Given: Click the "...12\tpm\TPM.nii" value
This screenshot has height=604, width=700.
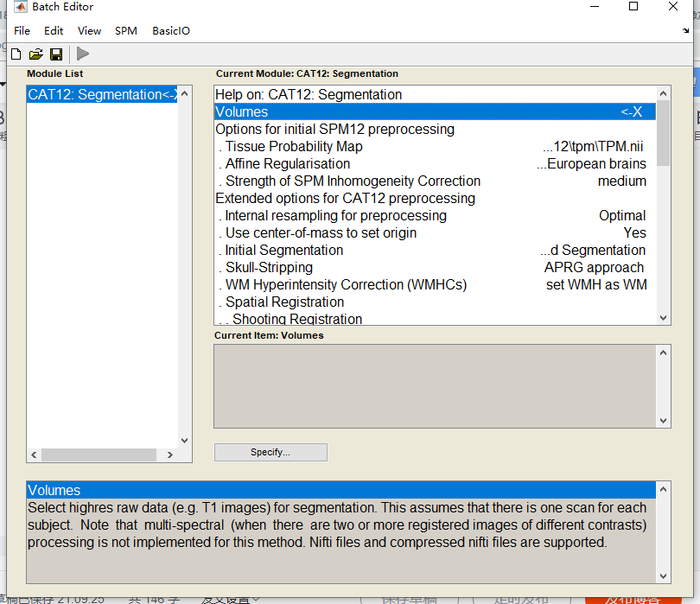Looking at the screenshot, I should [593, 146].
